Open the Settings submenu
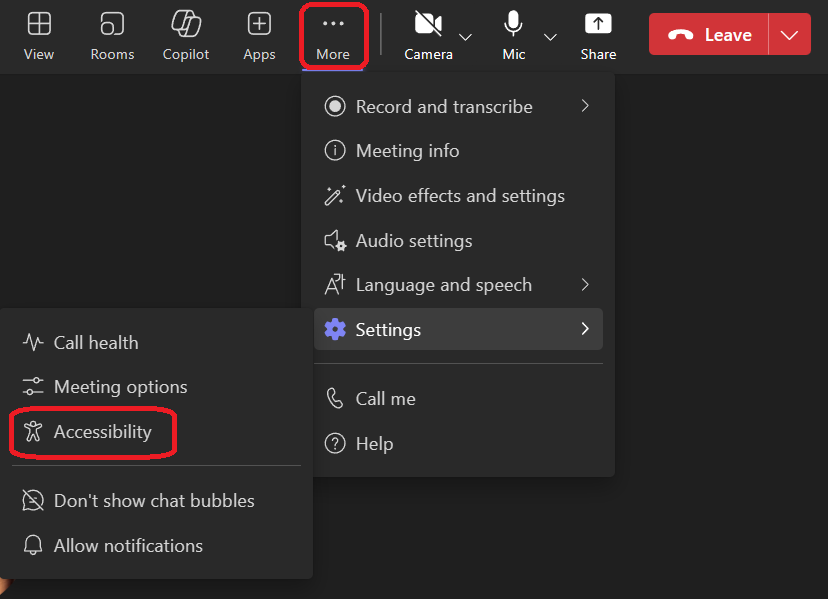828x599 pixels. point(388,329)
